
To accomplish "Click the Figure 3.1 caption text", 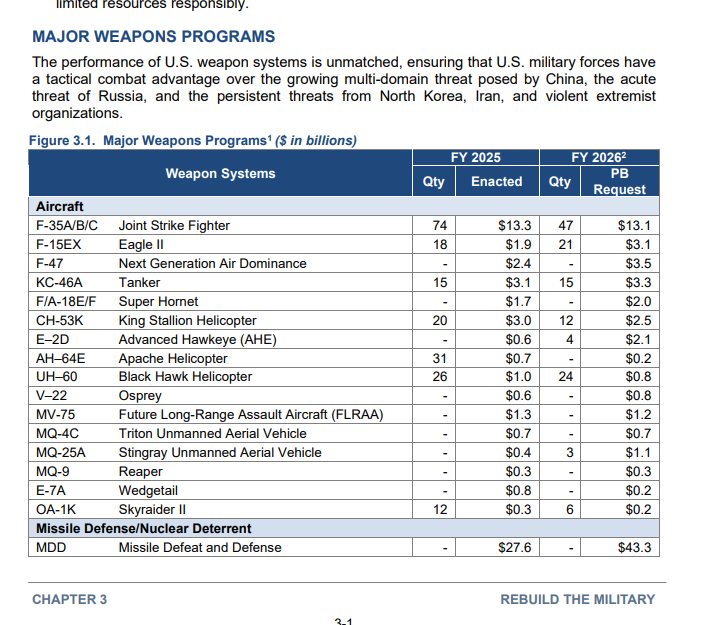I will pyautogui.click(x=193, y=140).
